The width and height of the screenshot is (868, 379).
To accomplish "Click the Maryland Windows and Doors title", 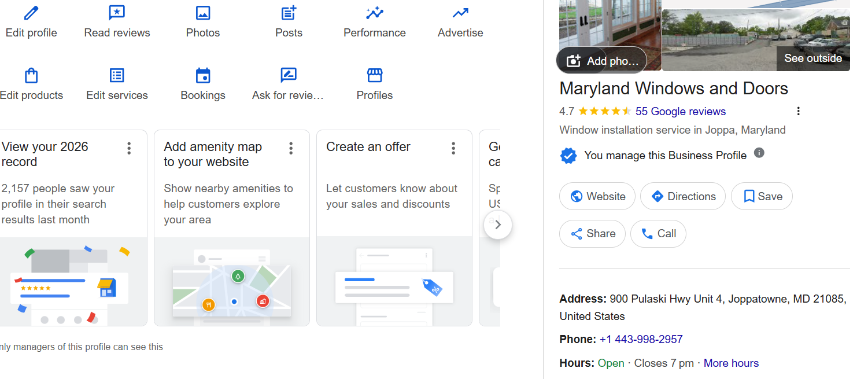I will (674, 89).
